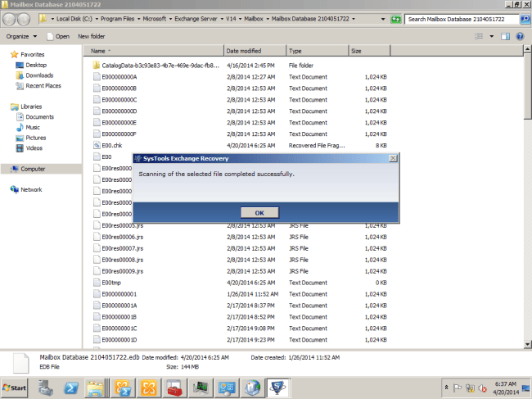532x399 pixels.
Task: Select Libraries in the navigation pane
Action: click(x=31, y=107)
